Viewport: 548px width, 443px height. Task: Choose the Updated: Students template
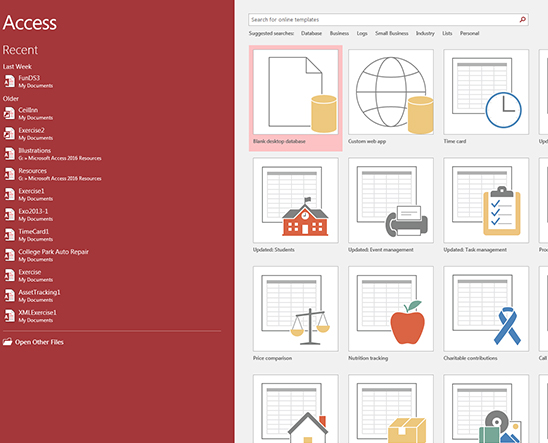(296, 200)
